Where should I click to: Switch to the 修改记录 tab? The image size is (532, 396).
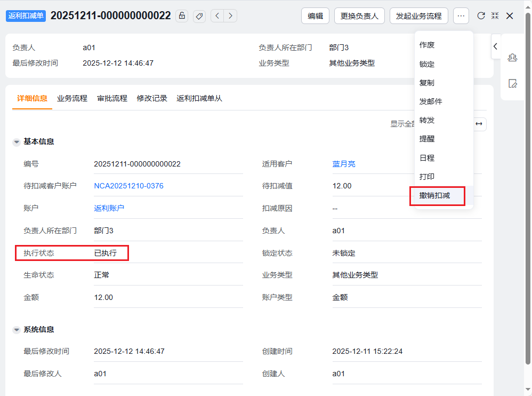[x=152, y=99]
